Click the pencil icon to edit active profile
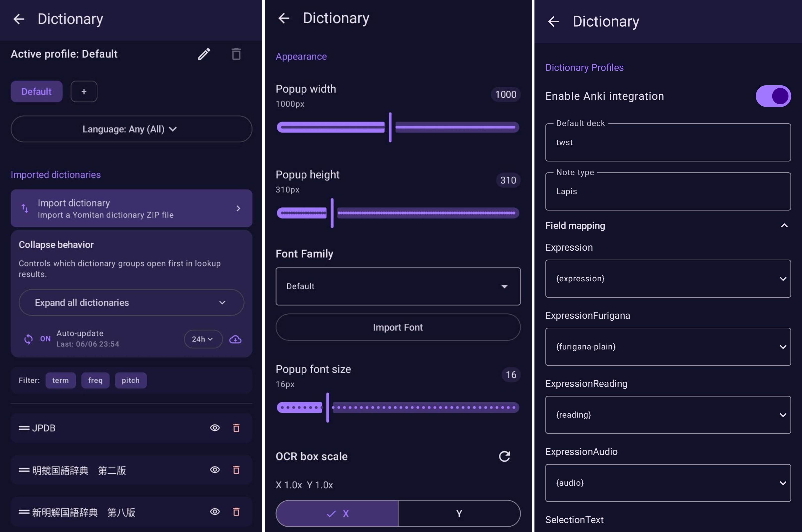 pyautogui.click(x=204, y=54)
